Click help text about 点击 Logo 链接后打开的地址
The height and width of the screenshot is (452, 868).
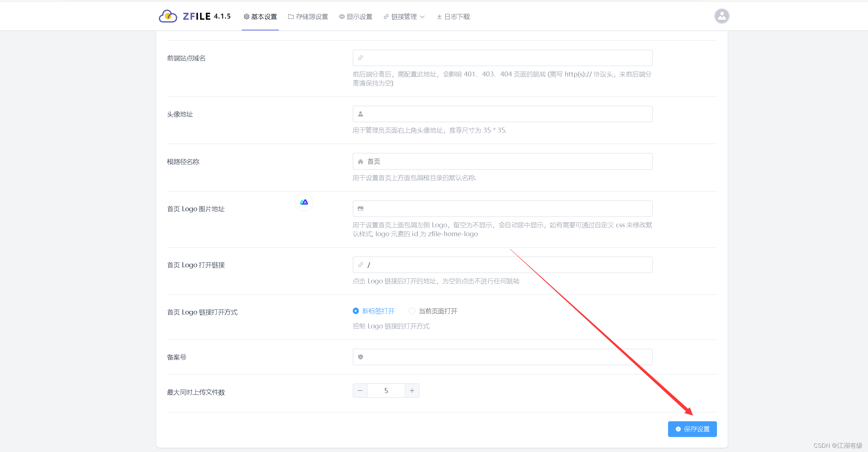point(436,281)
